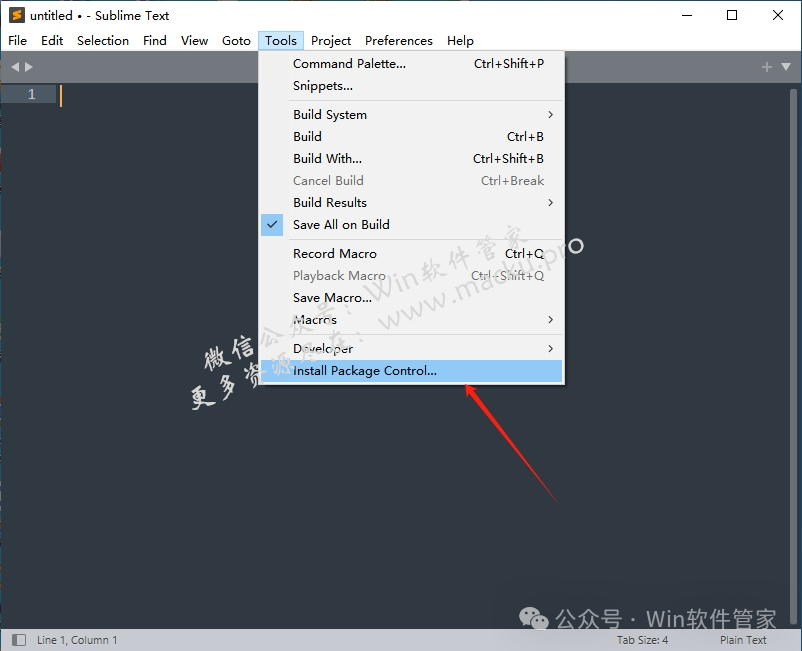The width and height of the screenshot is (802, 651).
Task: Open the View menu
Action: (x=194, y=40)
